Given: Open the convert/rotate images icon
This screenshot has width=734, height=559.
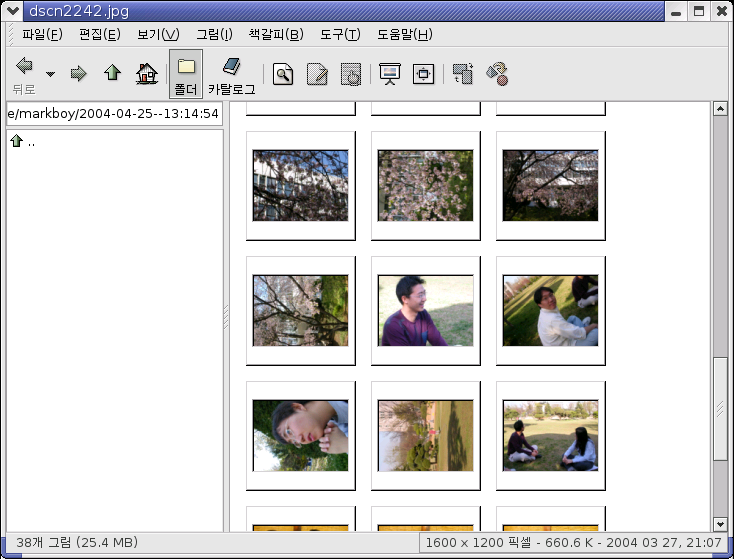Looking at the screenshot, I should pyautogui.click(x=463, y=74).
